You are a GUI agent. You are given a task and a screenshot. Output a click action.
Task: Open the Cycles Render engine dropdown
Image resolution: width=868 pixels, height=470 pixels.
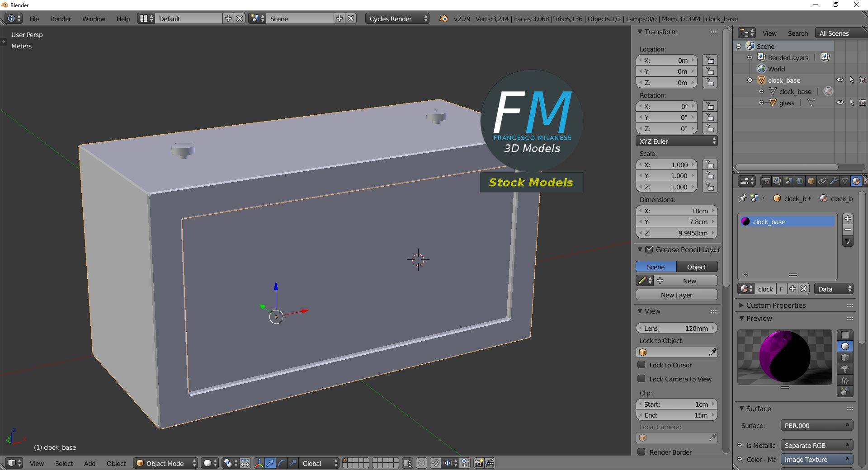[397, 19]
